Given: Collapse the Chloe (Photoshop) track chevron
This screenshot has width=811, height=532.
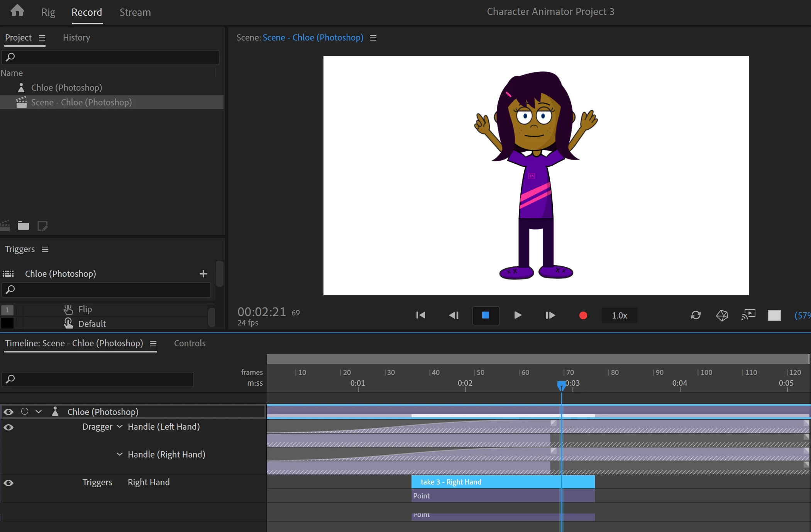Looking at the screenshot, I should pyautogui.click(x=39, y=412).
